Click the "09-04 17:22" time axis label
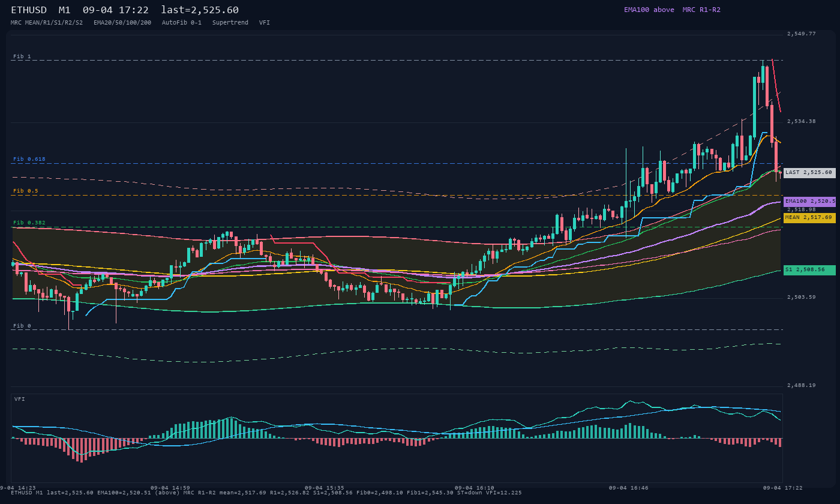Image resolution: width=840 pixels, height=504 pixels. click(x=783, y=488)
